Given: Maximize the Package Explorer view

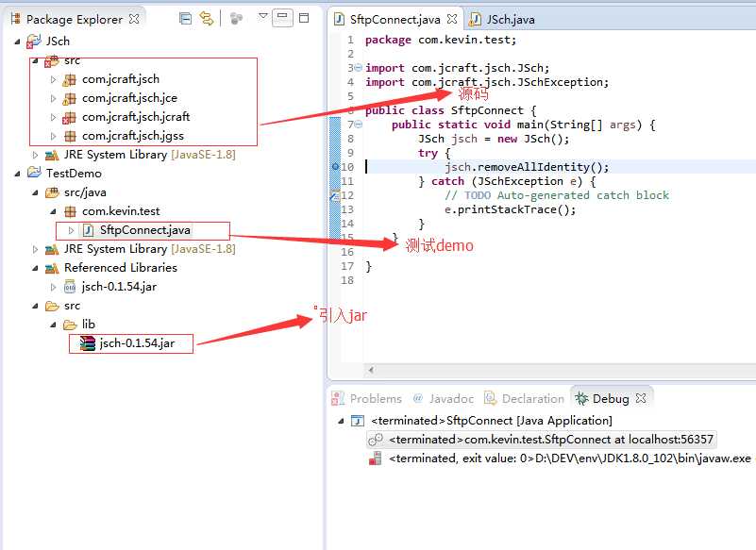Looking at the screenshot, I should (304, 18).
